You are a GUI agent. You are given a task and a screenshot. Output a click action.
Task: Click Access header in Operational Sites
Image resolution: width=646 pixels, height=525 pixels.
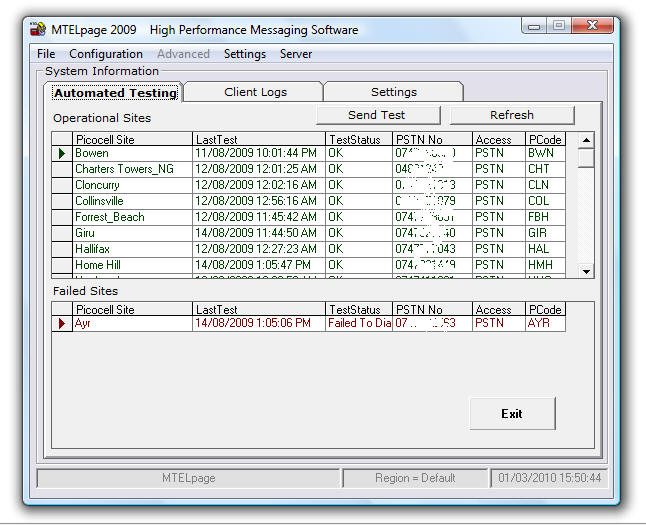499,139
